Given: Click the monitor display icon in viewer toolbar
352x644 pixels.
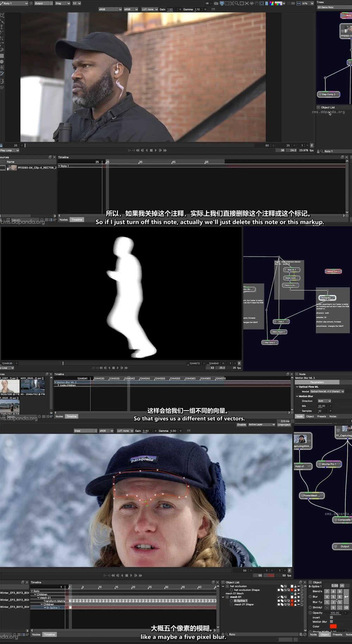Looking at the screenshot, I should (x=222, y=3).
